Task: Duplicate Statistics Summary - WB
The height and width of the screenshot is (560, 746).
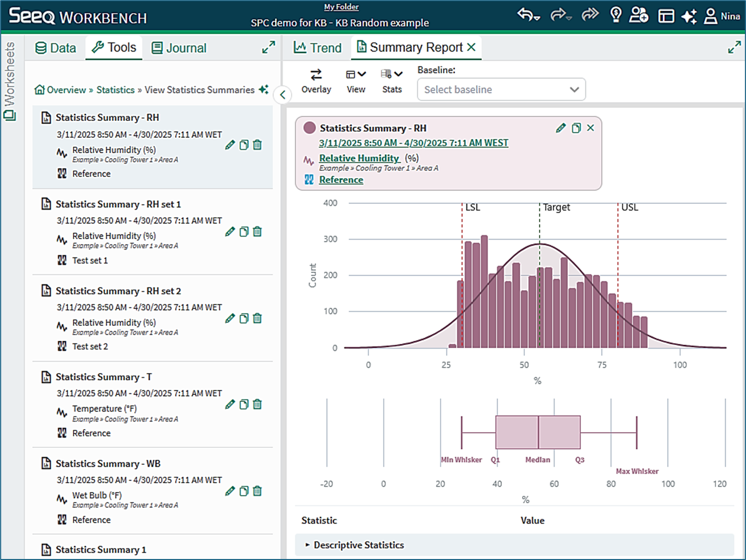Action: (244, 491)
